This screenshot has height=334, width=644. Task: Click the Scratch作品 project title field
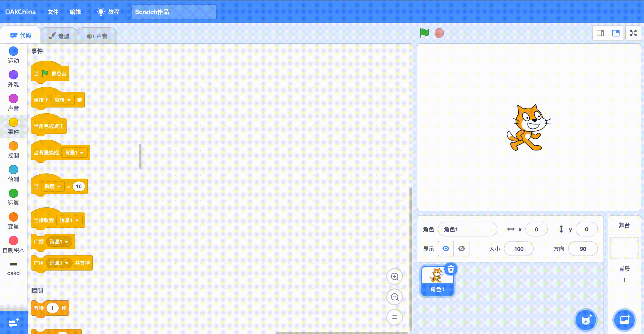pyautogui.click(x=174, y=12)
